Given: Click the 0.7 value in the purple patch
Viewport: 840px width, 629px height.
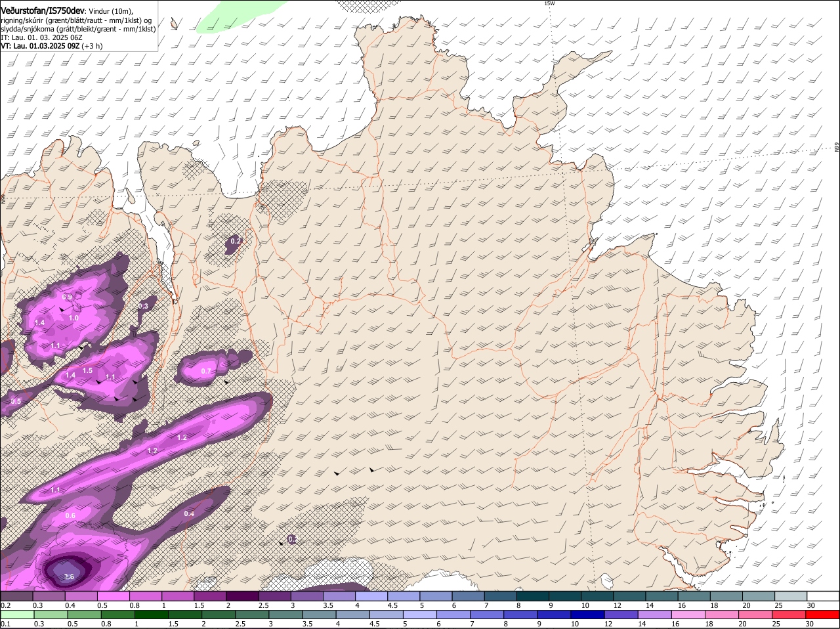Looking at the screenshot, I should (x=206, y=371).
